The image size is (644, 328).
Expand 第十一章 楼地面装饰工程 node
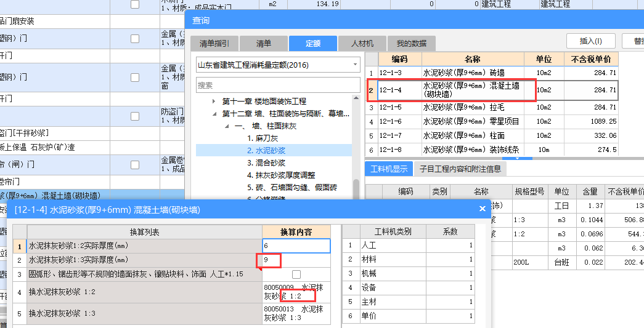(x=214, y=102)
